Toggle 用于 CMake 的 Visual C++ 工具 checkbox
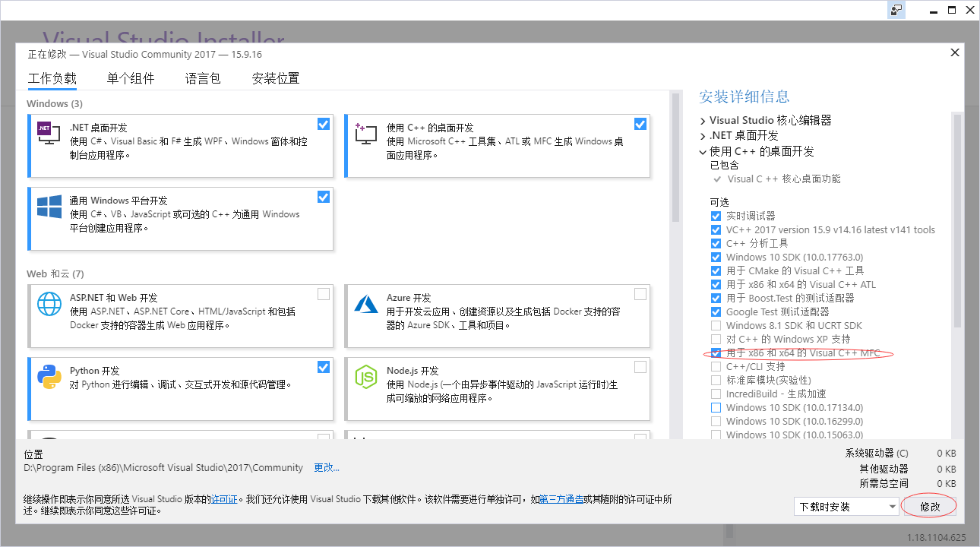The width and height of the screenshot is (980, 547). pos(716,271)
